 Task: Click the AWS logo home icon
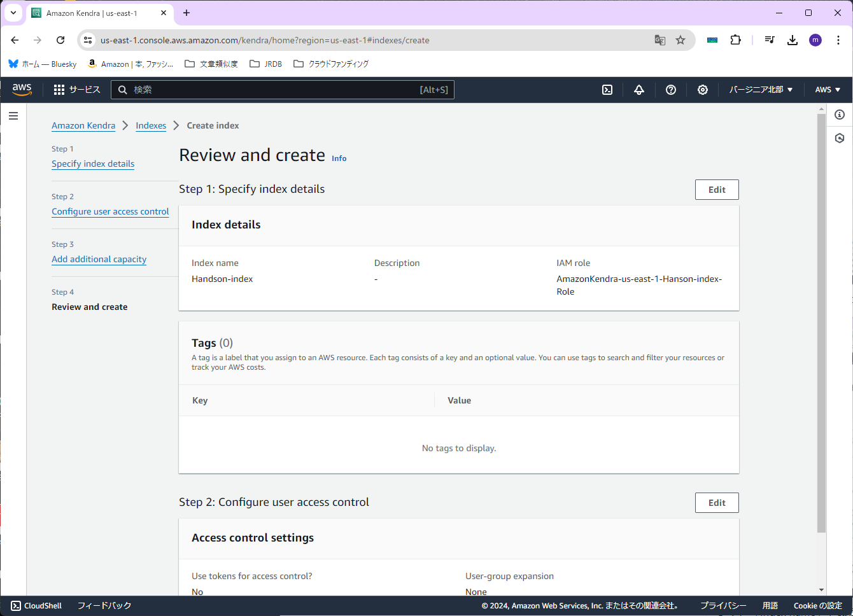tap(22, 90)
